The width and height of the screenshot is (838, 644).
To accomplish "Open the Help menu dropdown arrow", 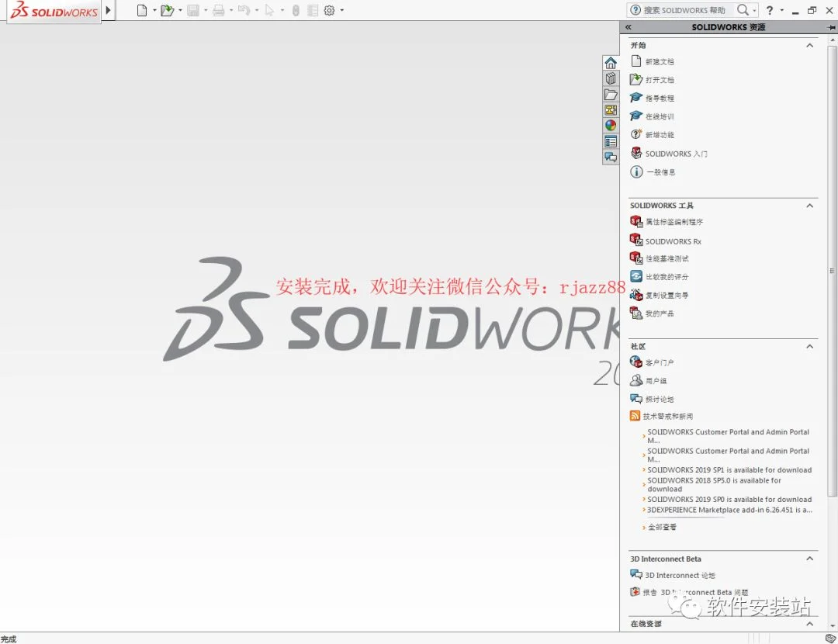I will click(782, 10).
